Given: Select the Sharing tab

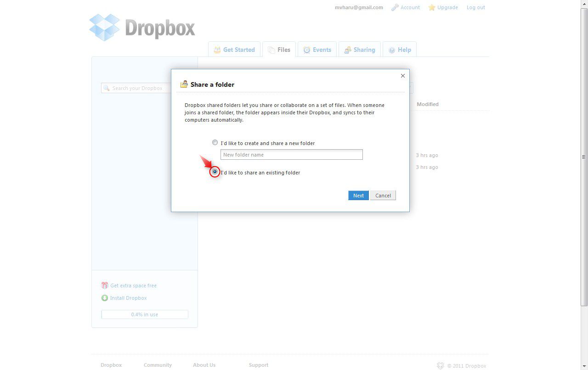Looking at the screenshot, I should (360, 50).
